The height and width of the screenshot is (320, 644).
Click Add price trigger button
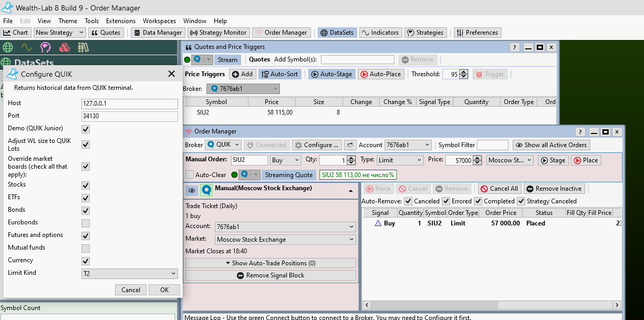[x=242, y=74]
